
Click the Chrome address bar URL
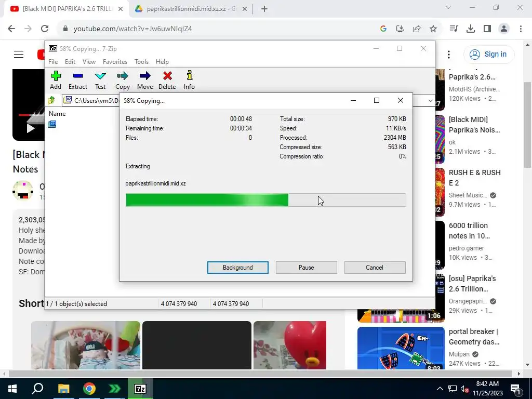pos(132,29)
